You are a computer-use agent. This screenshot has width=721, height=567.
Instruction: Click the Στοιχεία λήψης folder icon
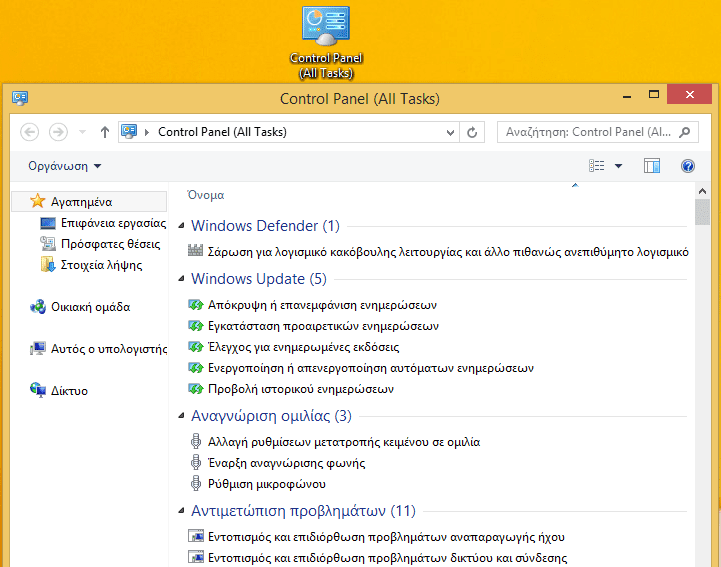48,264
